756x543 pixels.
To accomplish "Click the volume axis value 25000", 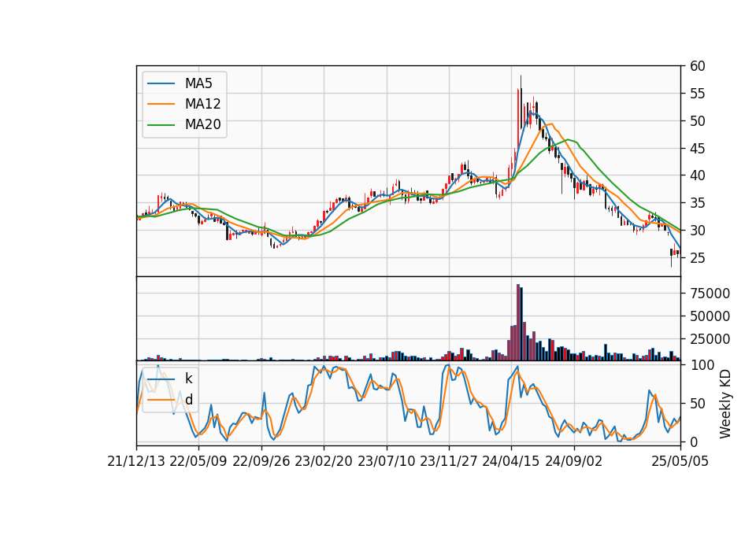I will [710, 340].
